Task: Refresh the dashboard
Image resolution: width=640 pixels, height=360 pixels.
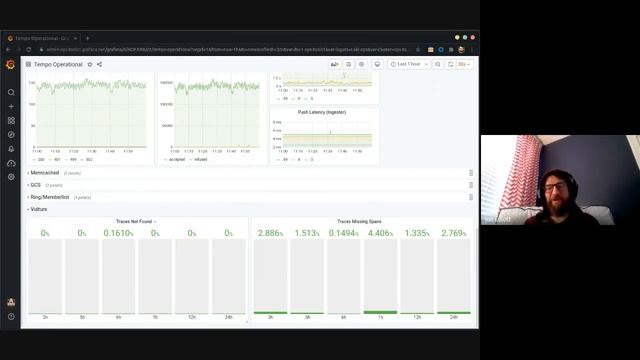Action: (450, 64)
